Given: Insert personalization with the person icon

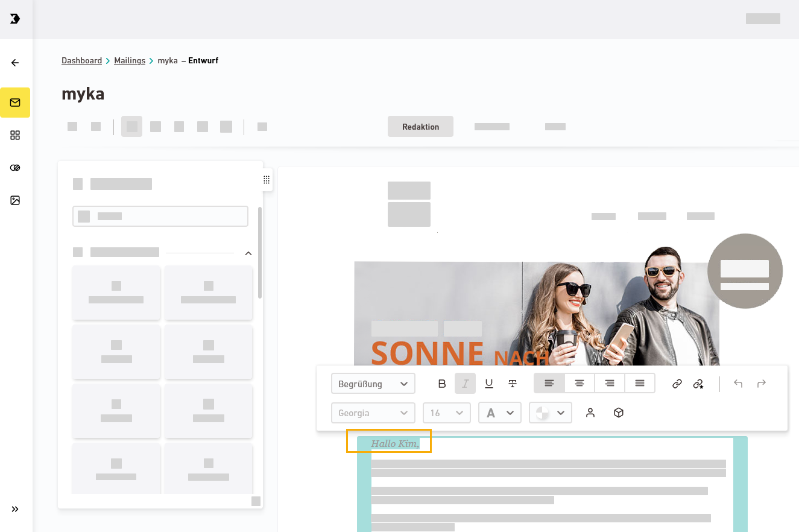Looking at the screenshot, I should point(590,413).
